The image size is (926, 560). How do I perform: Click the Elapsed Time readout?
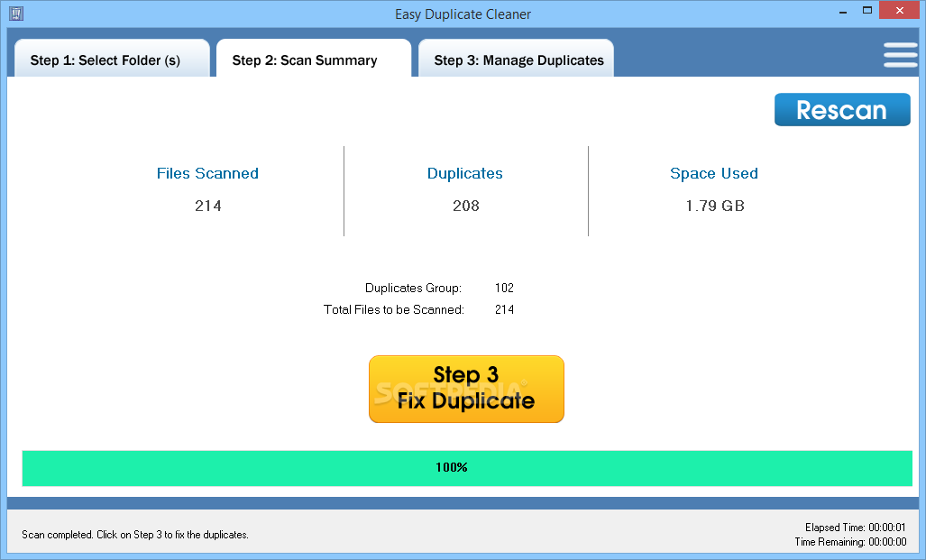coord(855,527)
